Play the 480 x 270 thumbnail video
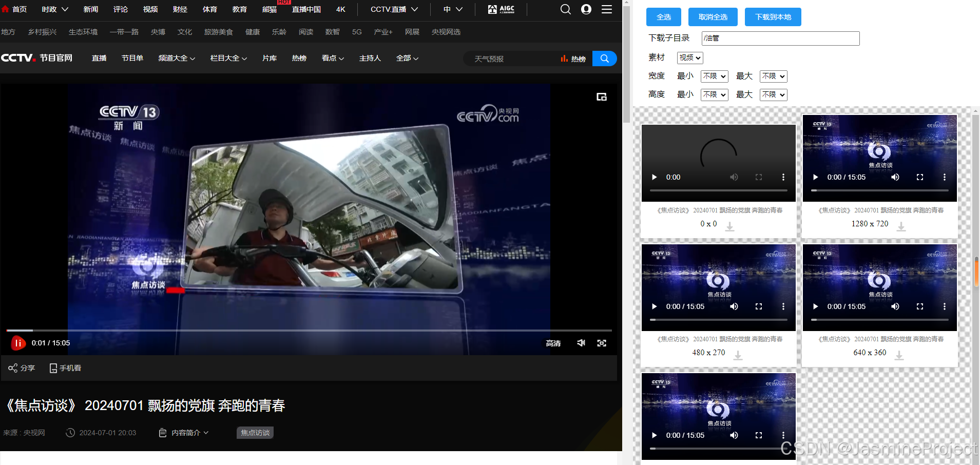The height and width of the screenshot is (465, 980). click(654, 306)
